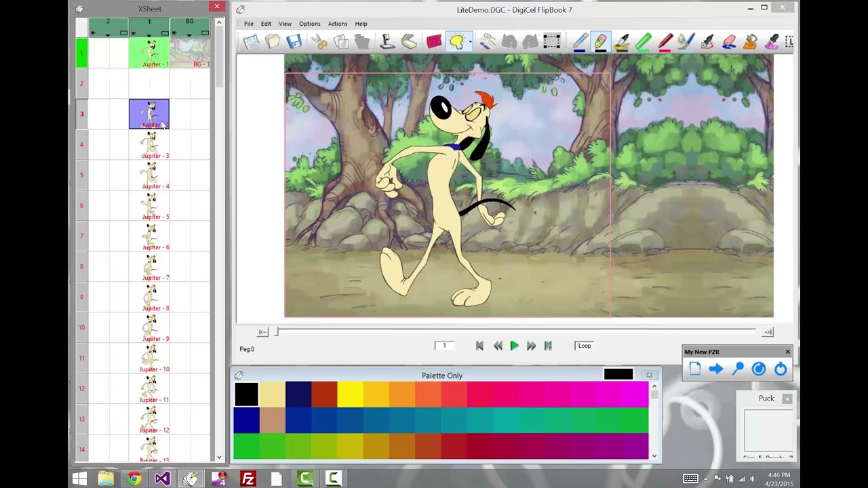Click the current frame number field
This screenshot has width=868, height=488.
click(445, 346)
